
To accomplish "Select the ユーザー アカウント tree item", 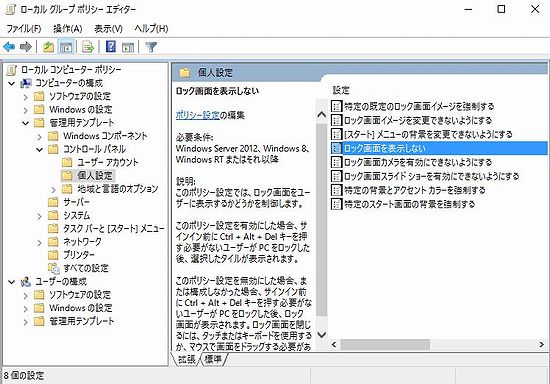I will [x=108, y=162].
